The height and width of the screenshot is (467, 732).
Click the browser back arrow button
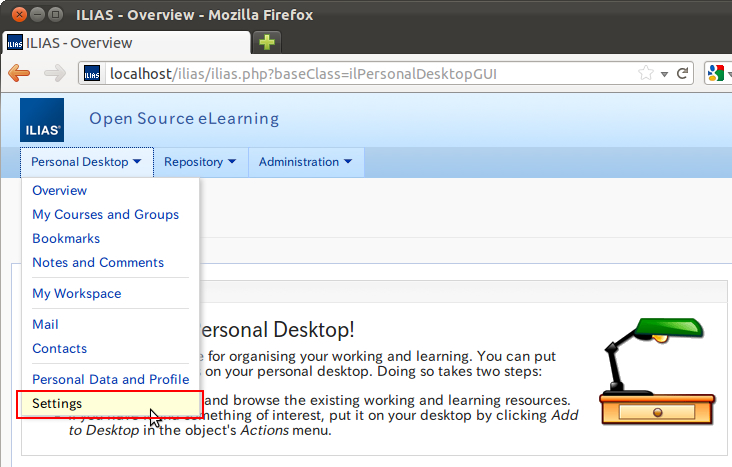pyautogui.click(x=19, y=73)
